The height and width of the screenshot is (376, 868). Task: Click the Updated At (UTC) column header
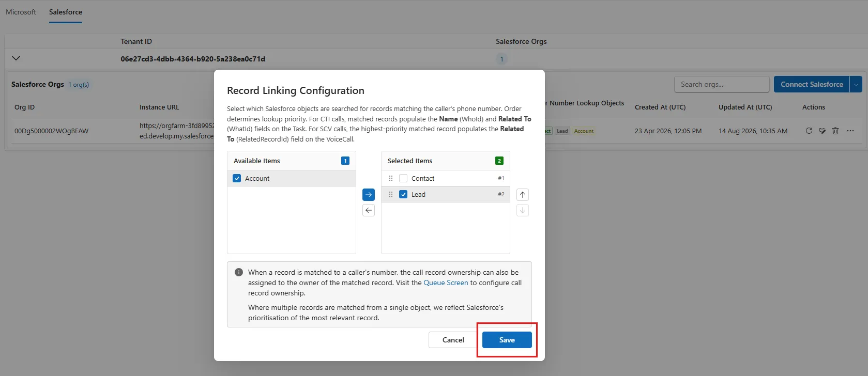(745, 107)
